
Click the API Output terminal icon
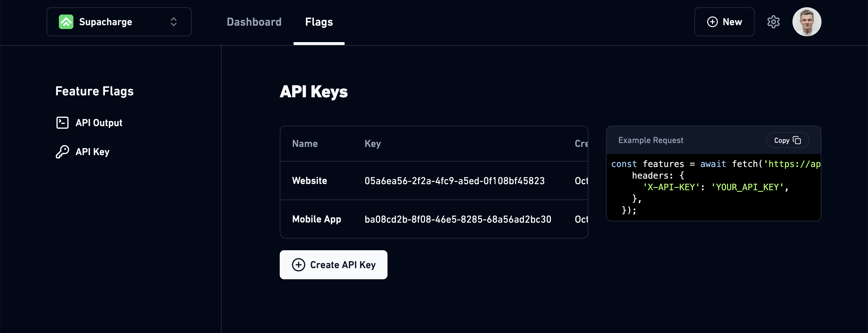pyautogui.click(x=62, y=123)
